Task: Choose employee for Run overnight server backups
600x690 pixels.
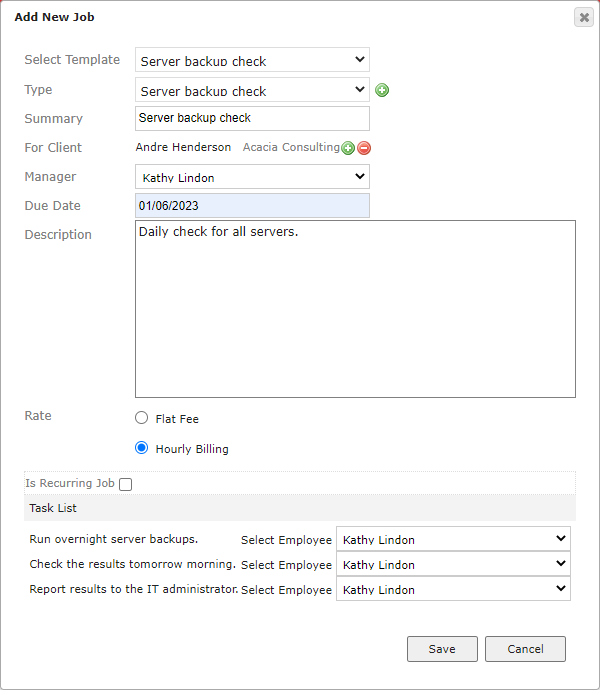Action: click(x=453, y=539)
